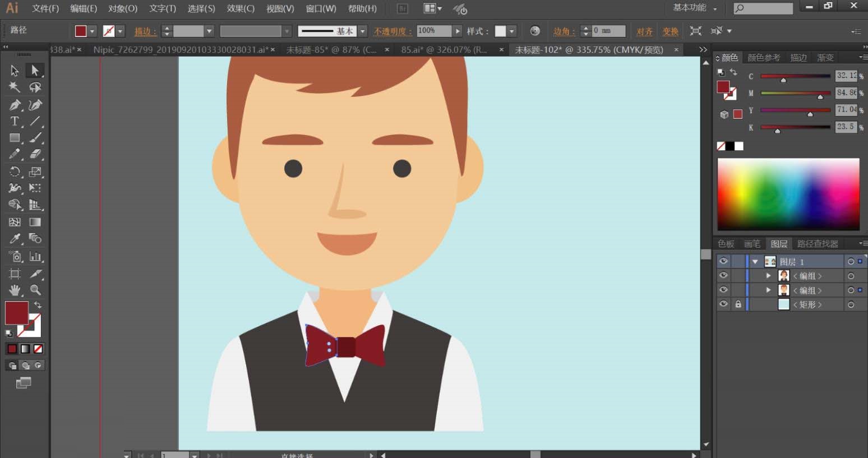Choose the Rectangle tool
868x458 pixels.
pos(15,138)
